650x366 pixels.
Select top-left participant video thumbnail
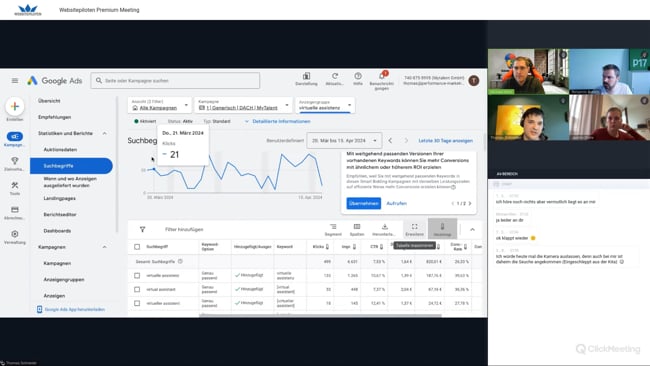tap(528, 72)
